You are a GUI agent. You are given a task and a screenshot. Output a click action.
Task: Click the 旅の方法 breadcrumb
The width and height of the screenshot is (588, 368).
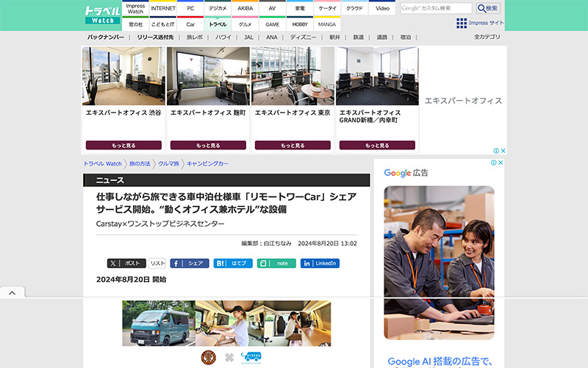click(x=140, y=163)
